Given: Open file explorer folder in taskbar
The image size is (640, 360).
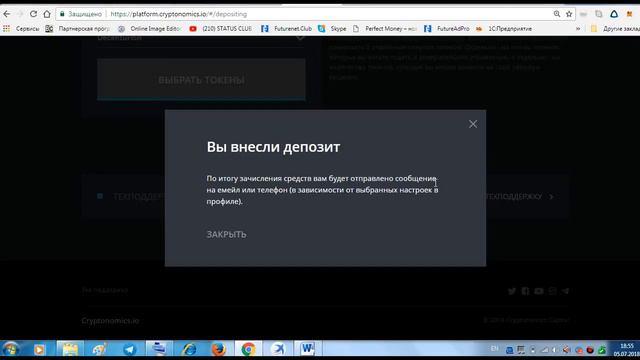Looking at the screenshot, I should pyautogui.click(x=70, y=349).
